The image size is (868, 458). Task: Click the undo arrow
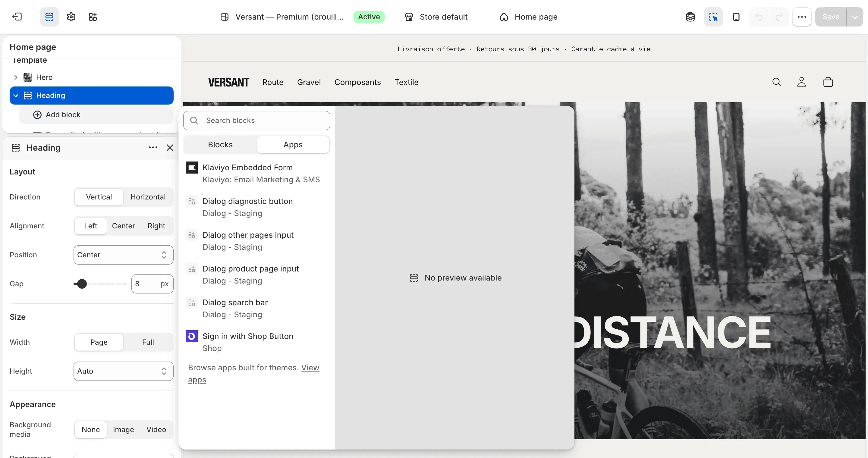[759, 17]
